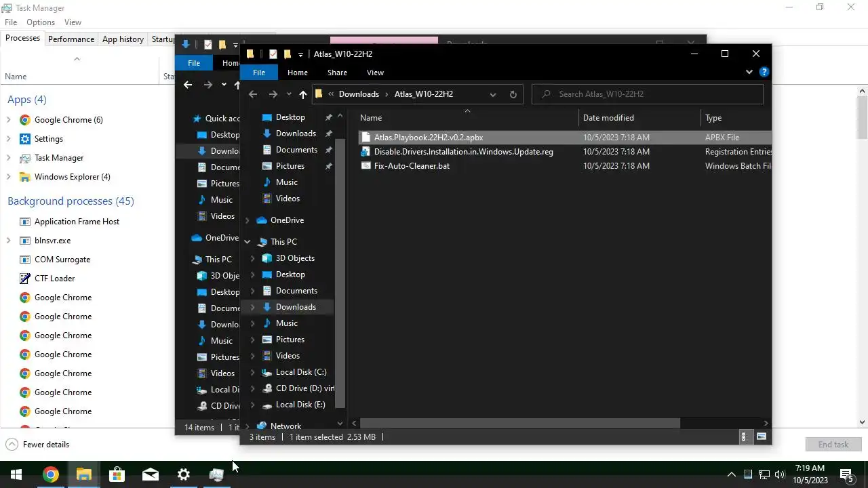Expand the ribbon in front Explorer window
The image size is (868, 488).
point(749,72)
